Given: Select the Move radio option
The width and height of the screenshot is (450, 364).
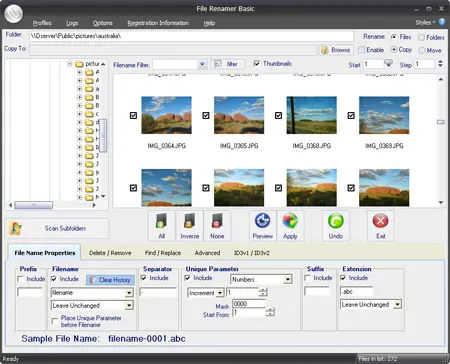Looking at the screenshot, I should coord(422,50).
